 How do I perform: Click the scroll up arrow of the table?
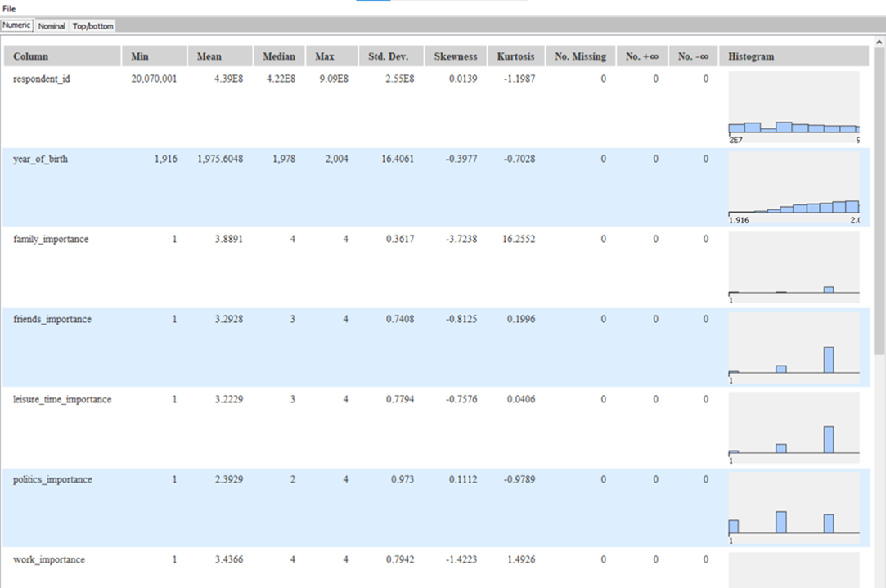point(879,42)
